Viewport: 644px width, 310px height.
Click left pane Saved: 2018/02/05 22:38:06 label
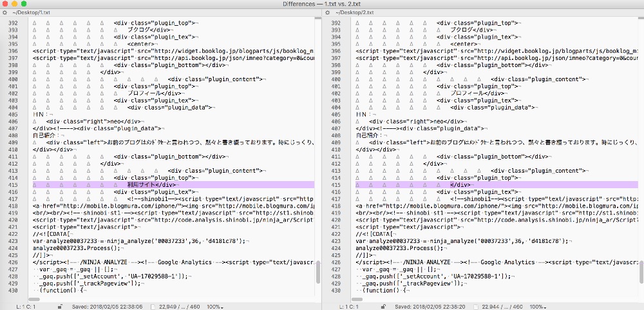[x=107, y=307]
